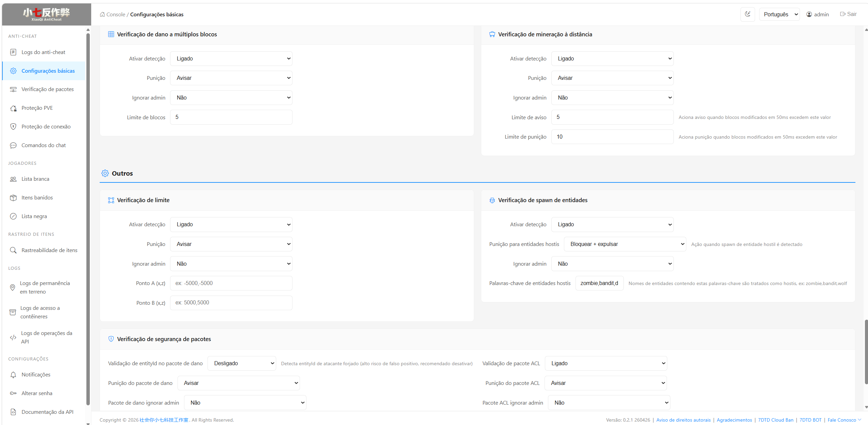868x425 pixels.
Task: Click the Proteção PVE house icon
Action: point(13,108)
